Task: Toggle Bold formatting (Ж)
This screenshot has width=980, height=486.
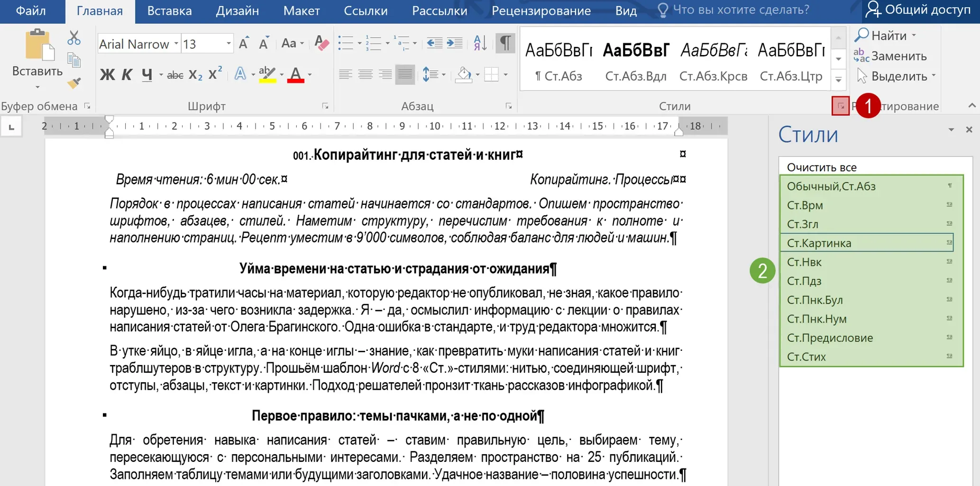Action: 107,74
